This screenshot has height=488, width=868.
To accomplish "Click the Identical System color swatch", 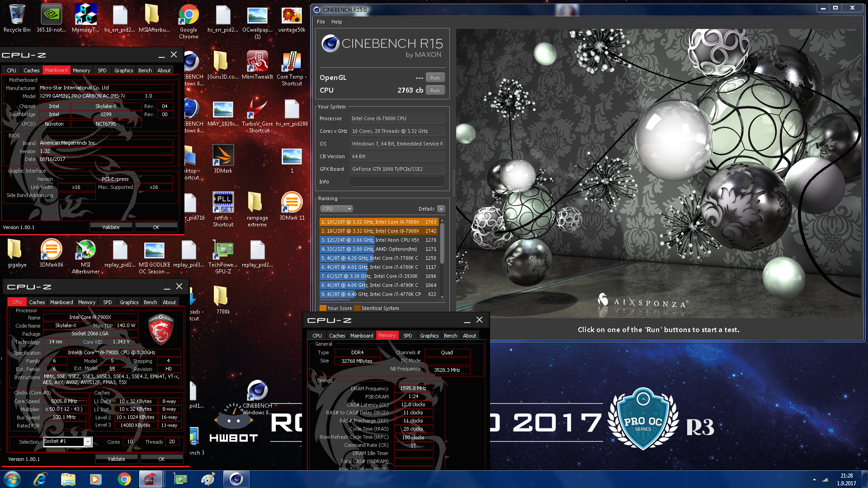I will [358, 308].
